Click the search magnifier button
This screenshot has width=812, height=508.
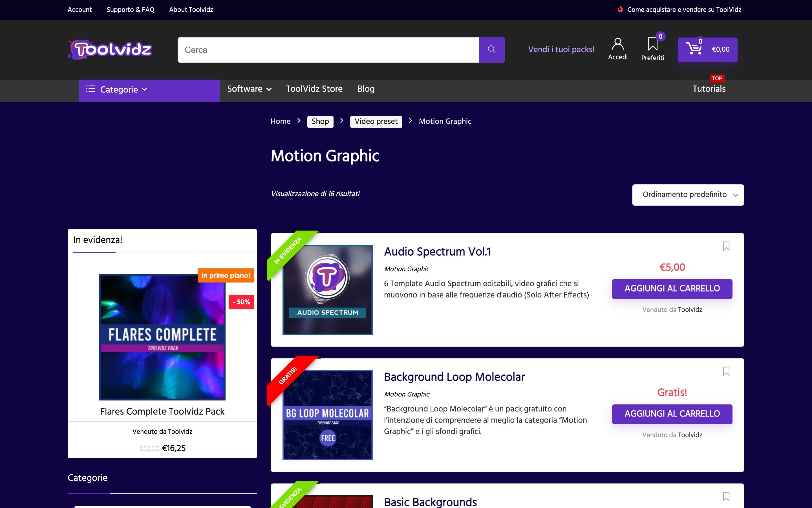(x=491, y=50)
